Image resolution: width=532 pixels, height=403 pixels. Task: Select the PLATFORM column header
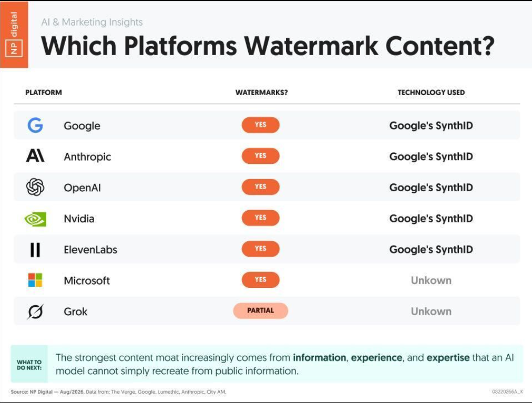pos(44,92)
